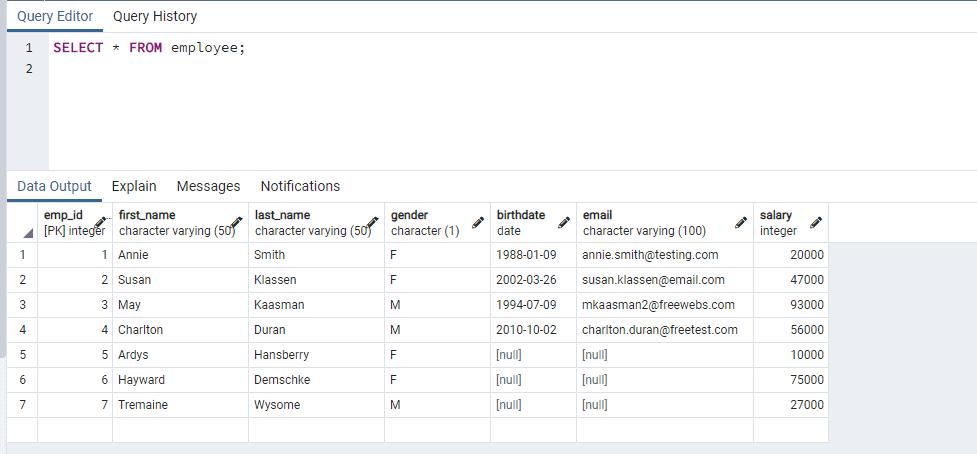Click the gender column pencil icon
This screenshot has width=977, height=454.
pos(478,222)
